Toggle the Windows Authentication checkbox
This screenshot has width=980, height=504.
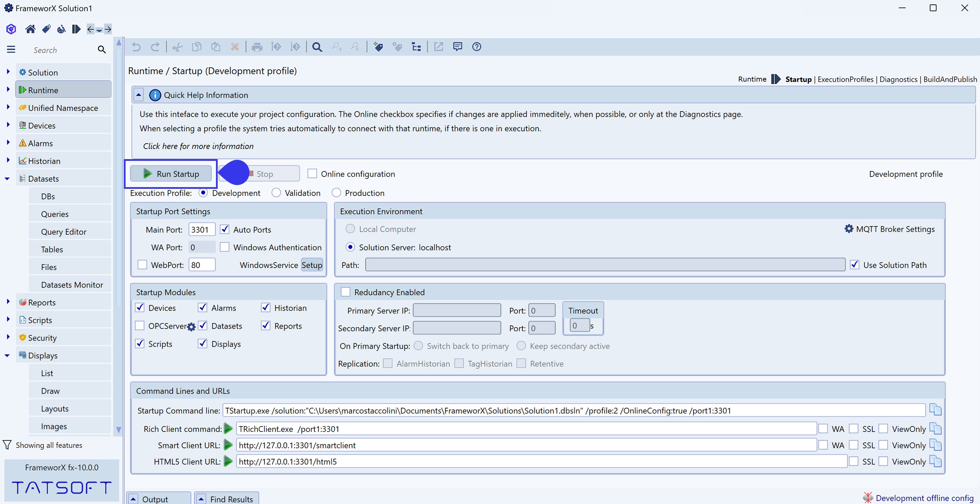pos(225,247)
